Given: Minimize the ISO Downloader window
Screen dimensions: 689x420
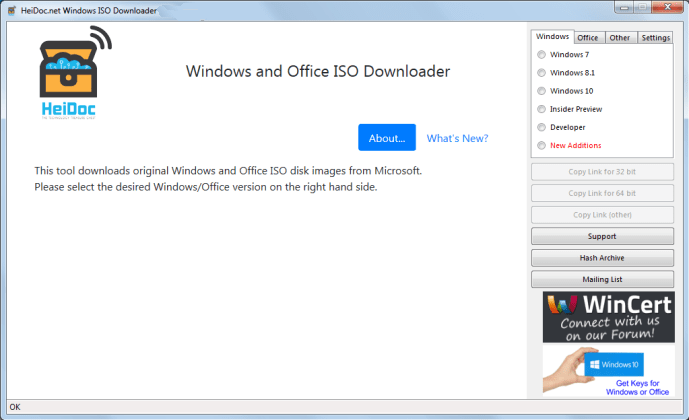Looking at the screenshot, I should pyautogui.click(x=624, y=7).
